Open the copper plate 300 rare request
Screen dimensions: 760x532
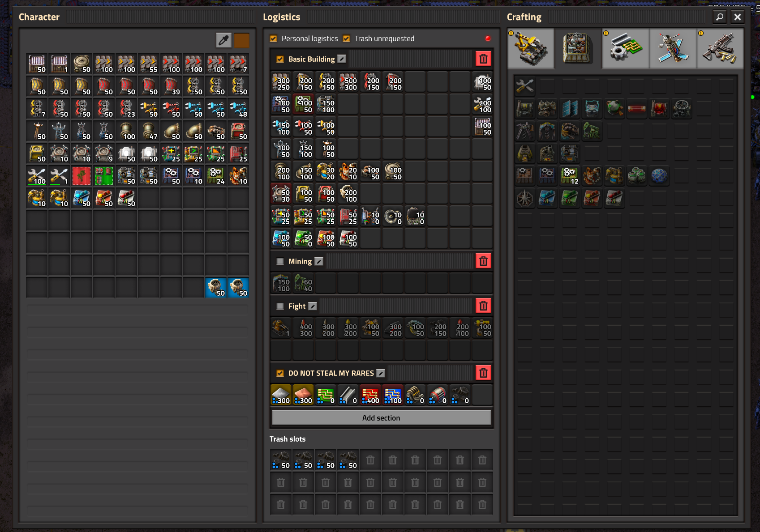304,395
